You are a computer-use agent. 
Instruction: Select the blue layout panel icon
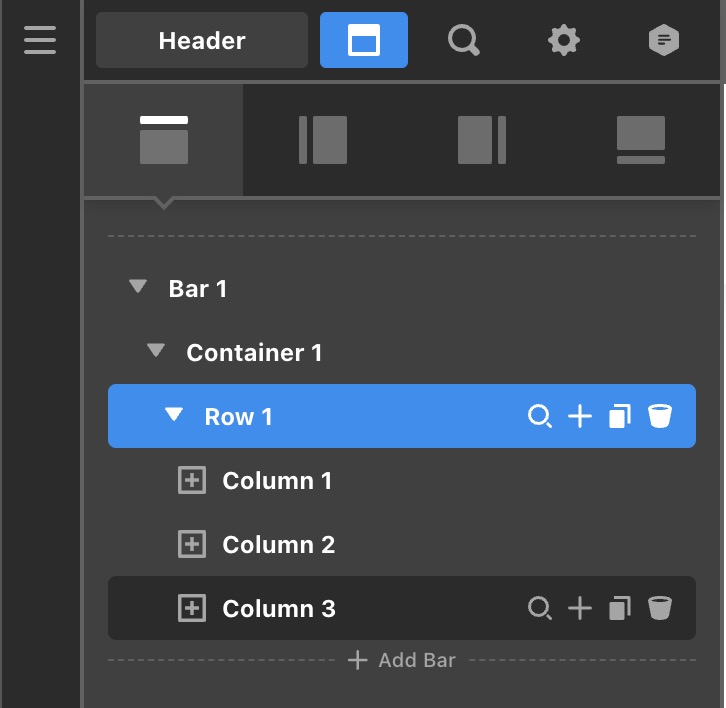pyautogui.click(x=363, y=41)
